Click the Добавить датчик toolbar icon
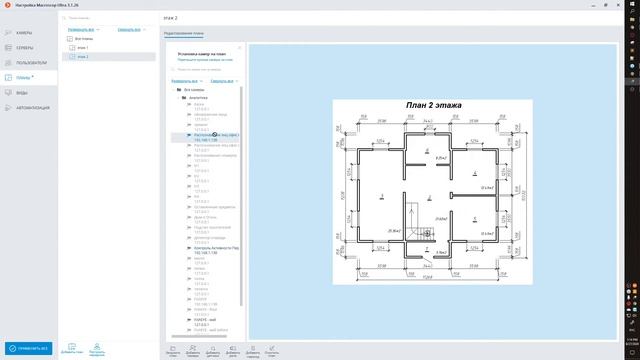 coord(213,349)
